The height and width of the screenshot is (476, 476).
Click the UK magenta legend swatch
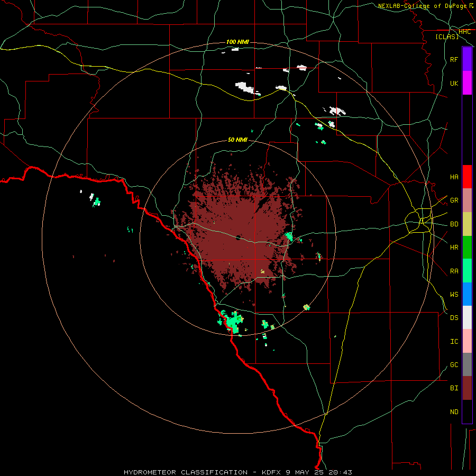[467, 83]
